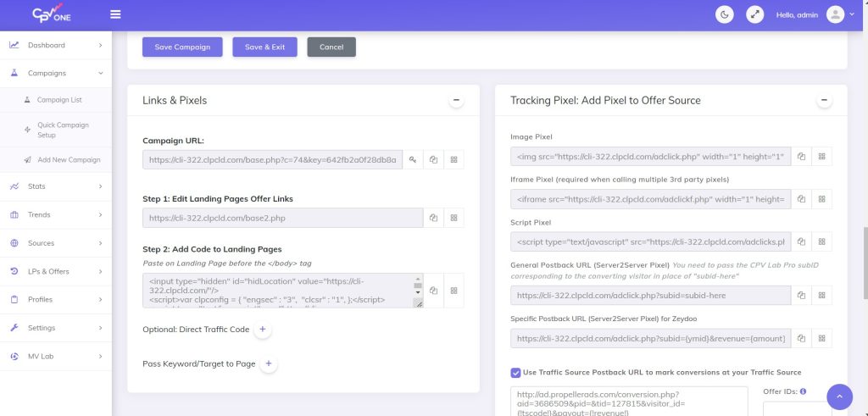
Task: Show QR code for base2.php link
Action: [454, 218]
